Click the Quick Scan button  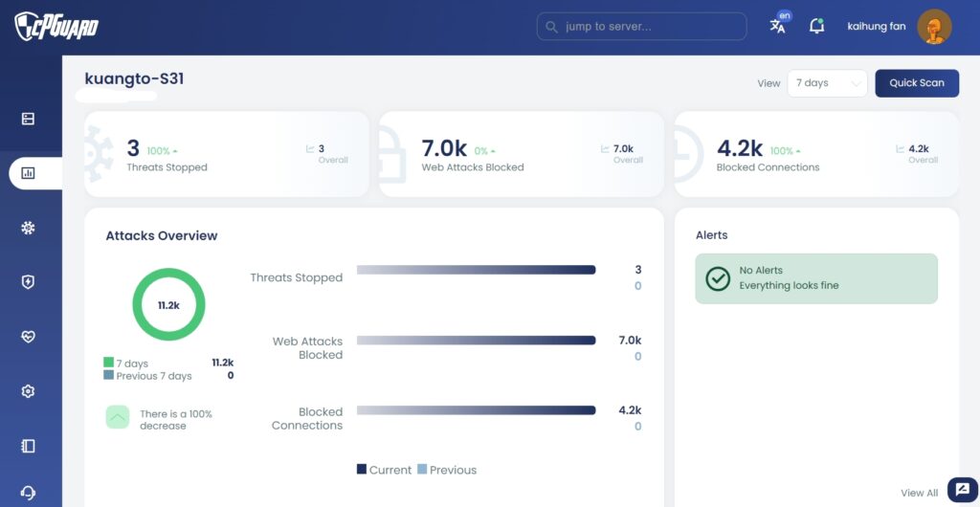[917, 83]
